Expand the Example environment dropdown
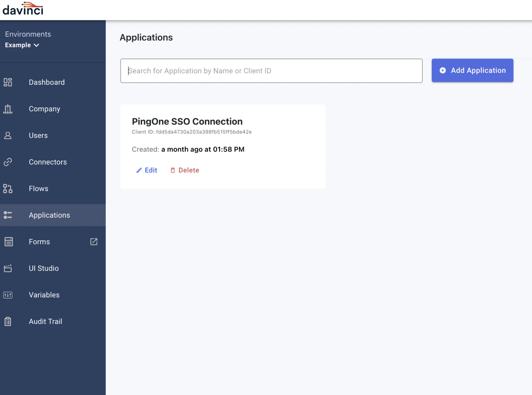Image resolution: width=532 pixels, height=395 pixels. (22, 45)
